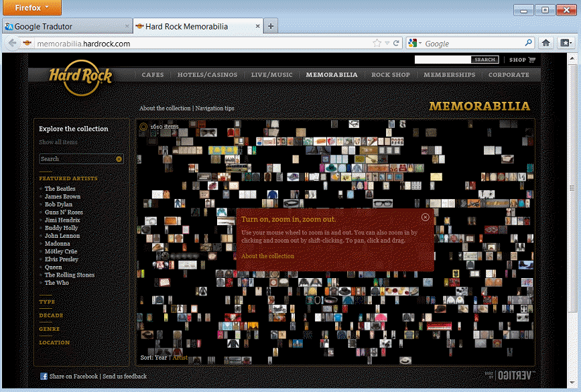Click the Hard Rock logo
The width and height of the screenshot is (581, 392).
pos(80,77)
